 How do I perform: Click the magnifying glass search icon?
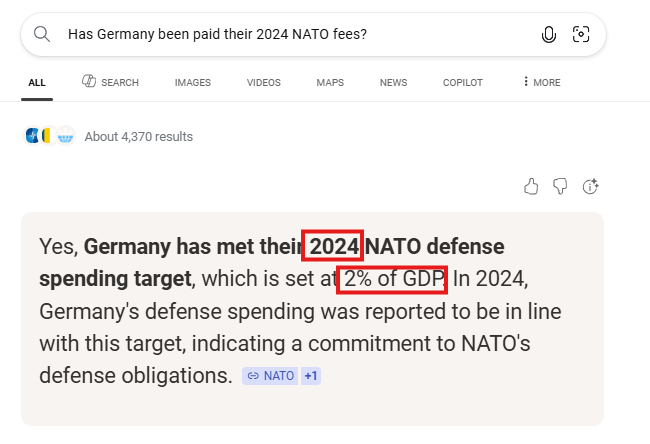[42, 34]
